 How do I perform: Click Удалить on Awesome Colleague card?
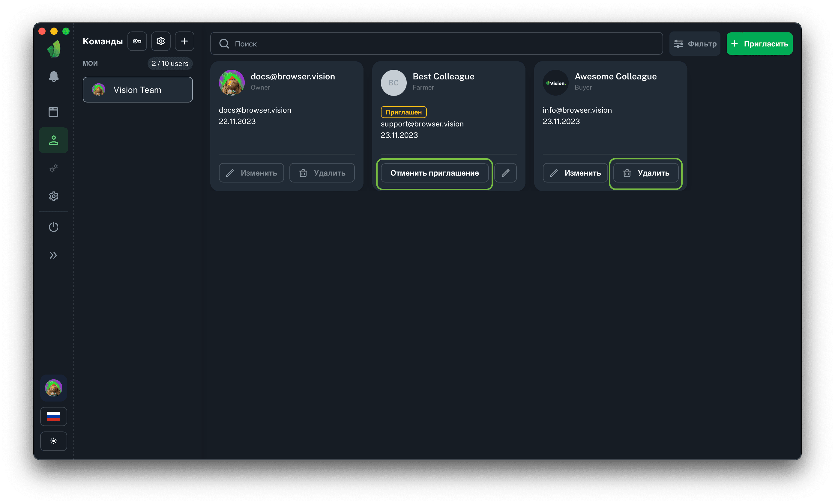tap(646, 173)
